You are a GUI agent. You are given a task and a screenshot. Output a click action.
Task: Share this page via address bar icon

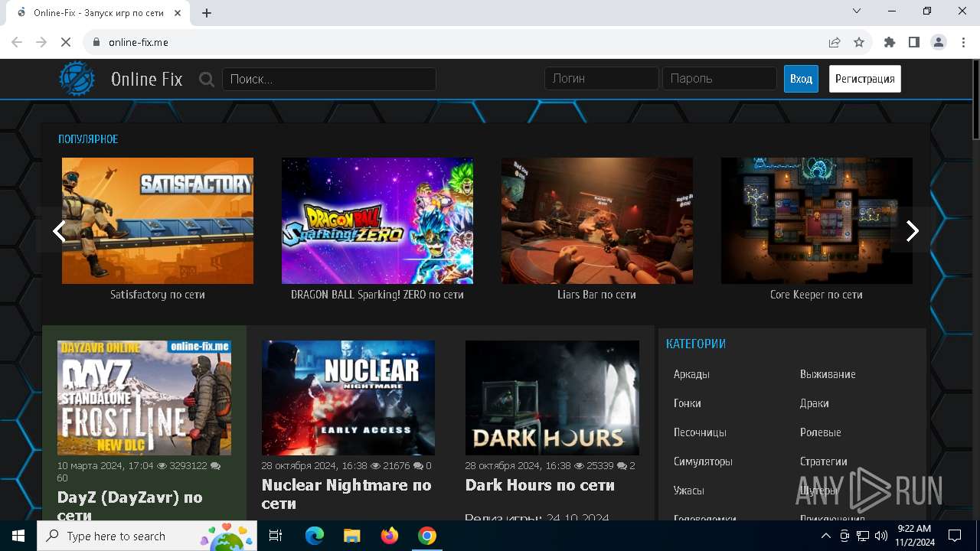pos(835,42)
